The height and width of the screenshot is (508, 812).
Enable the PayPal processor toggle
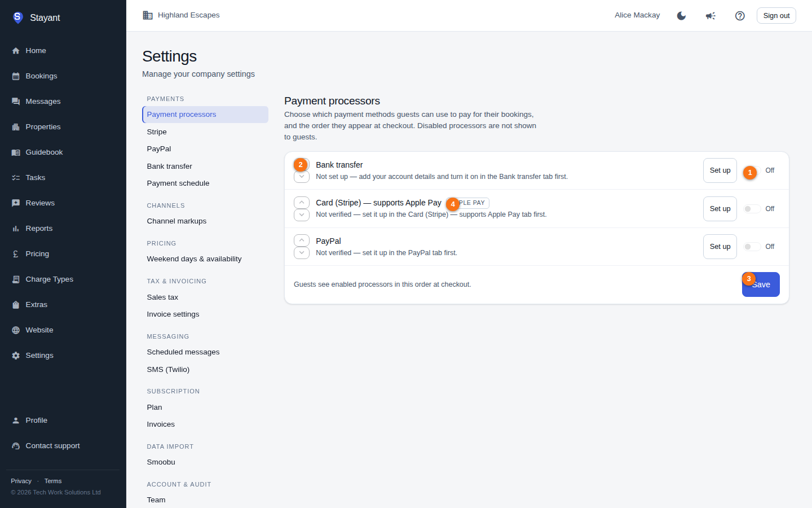point(752,247)
